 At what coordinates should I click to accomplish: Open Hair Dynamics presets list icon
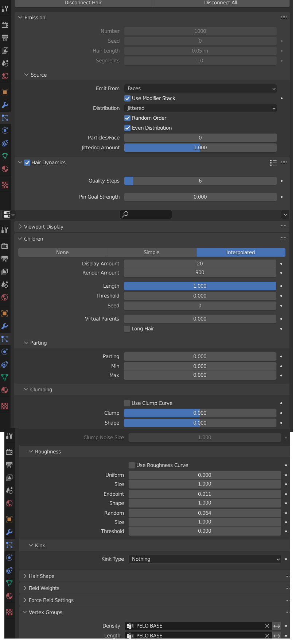pos(273,163)
